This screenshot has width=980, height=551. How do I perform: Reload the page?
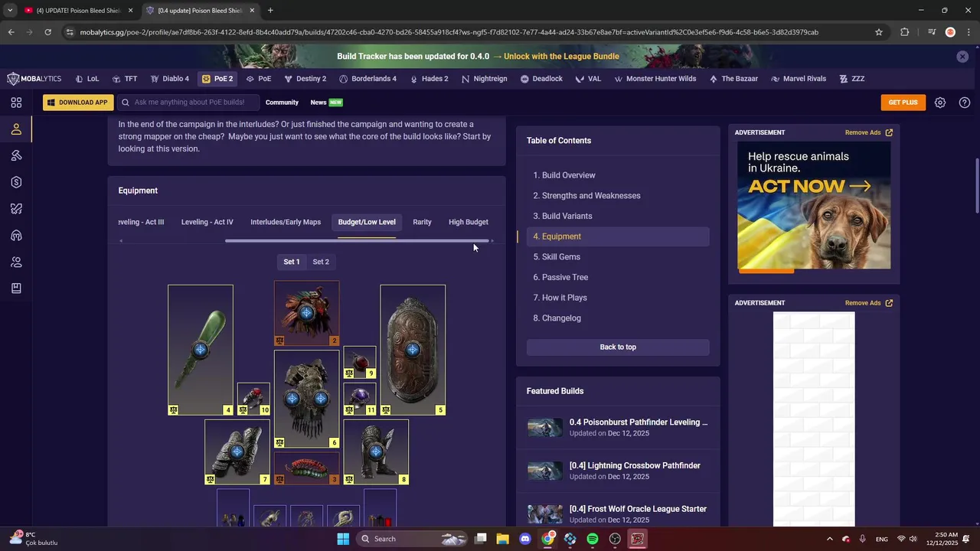pos(47,32)
